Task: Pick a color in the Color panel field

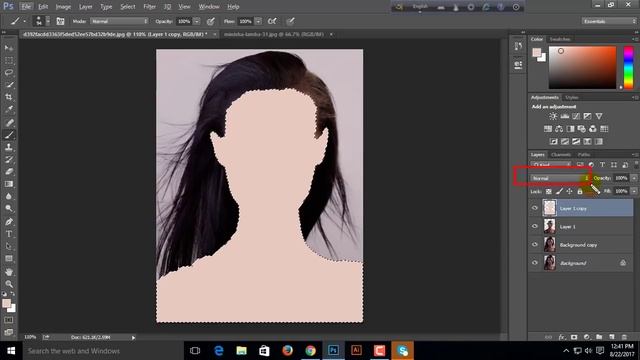Action: point(582,67)
